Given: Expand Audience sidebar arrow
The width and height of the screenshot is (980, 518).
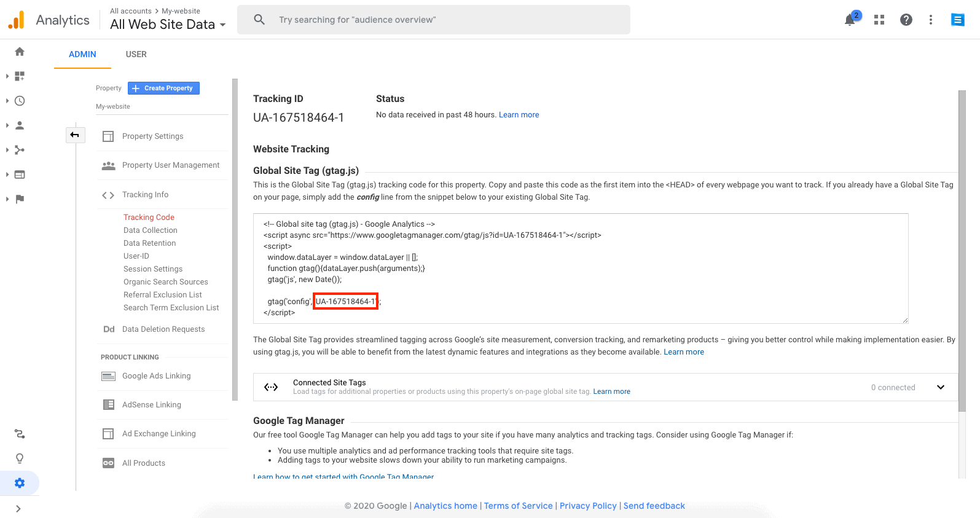Looking at the screenshot, I should (x=7, y=125).
